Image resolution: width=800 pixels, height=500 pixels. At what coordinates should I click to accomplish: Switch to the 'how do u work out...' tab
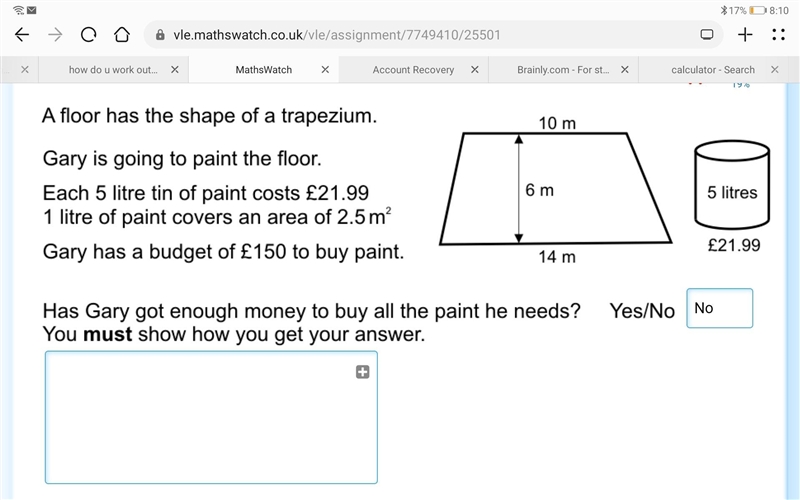pos(113,70)
